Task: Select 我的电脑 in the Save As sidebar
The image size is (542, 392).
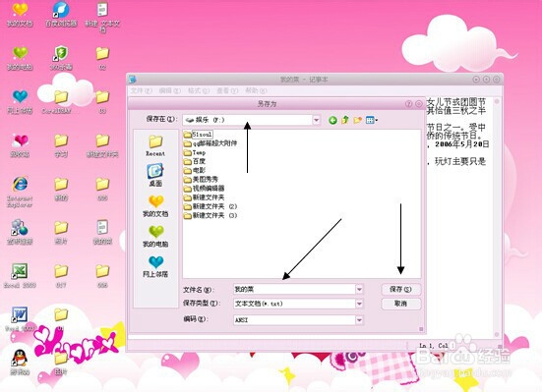Action: [x=155, y=236]
